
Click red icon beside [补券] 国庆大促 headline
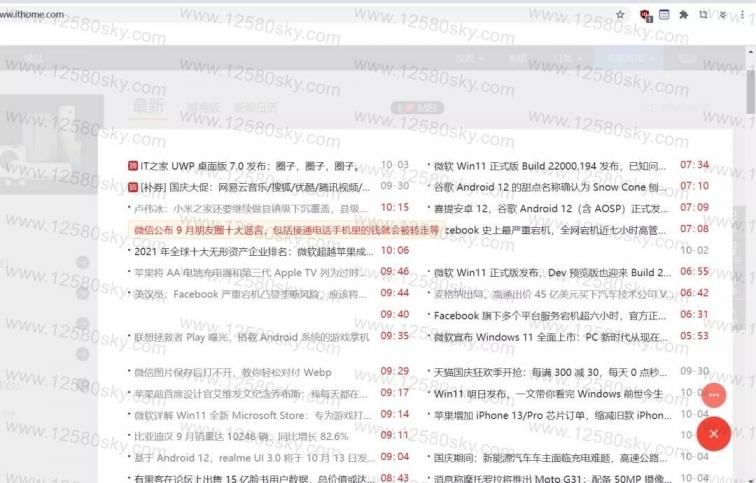[x=133, y=187]
